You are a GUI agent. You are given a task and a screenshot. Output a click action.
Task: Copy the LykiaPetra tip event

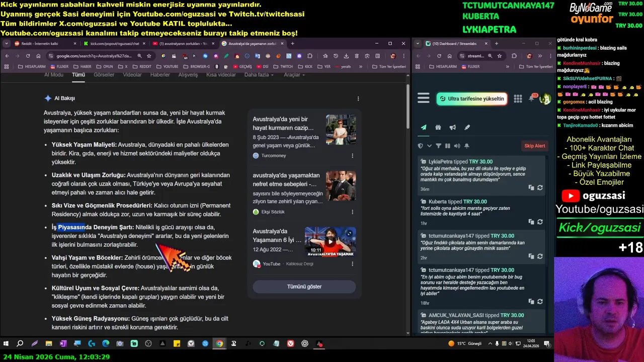(x=531, y=188)
